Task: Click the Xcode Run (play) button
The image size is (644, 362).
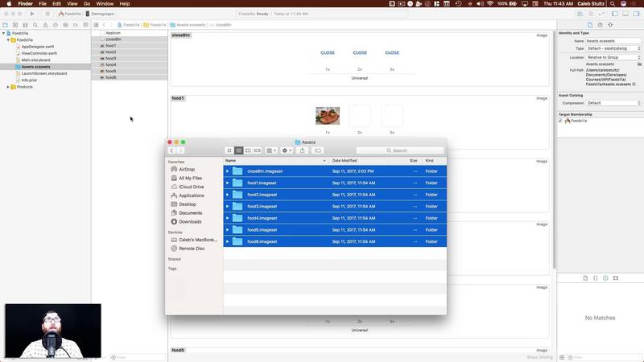Action: click(x=32, y=14)
